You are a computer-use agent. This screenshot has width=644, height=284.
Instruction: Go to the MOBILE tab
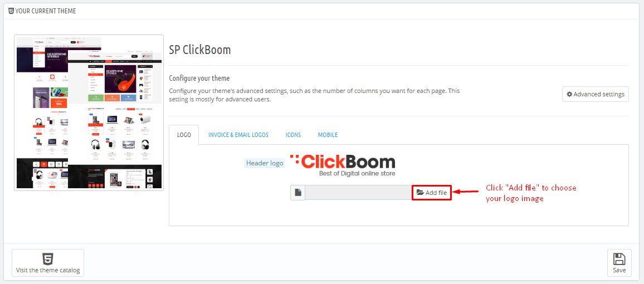point(328,135)
